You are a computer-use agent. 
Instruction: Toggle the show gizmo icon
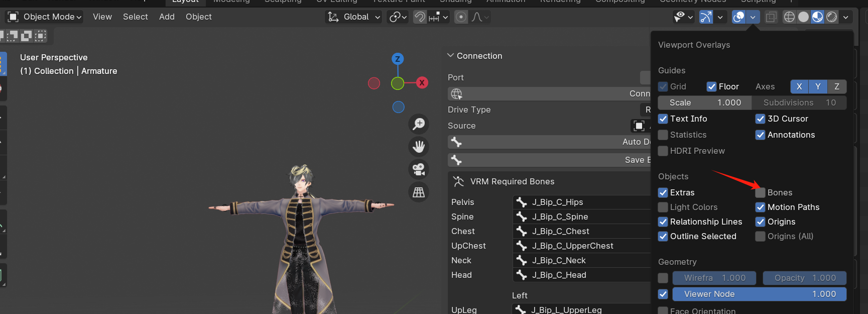(706, 17)
